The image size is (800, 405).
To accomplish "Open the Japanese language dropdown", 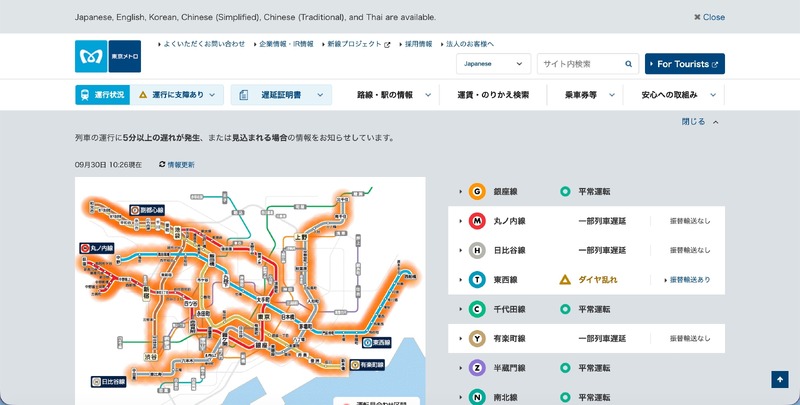I will (x=493, y=64).
